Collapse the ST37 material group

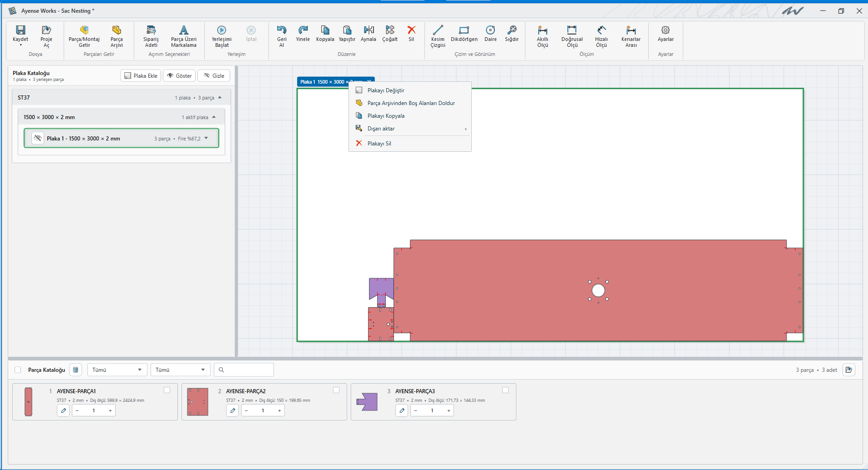tap(220, 97)
